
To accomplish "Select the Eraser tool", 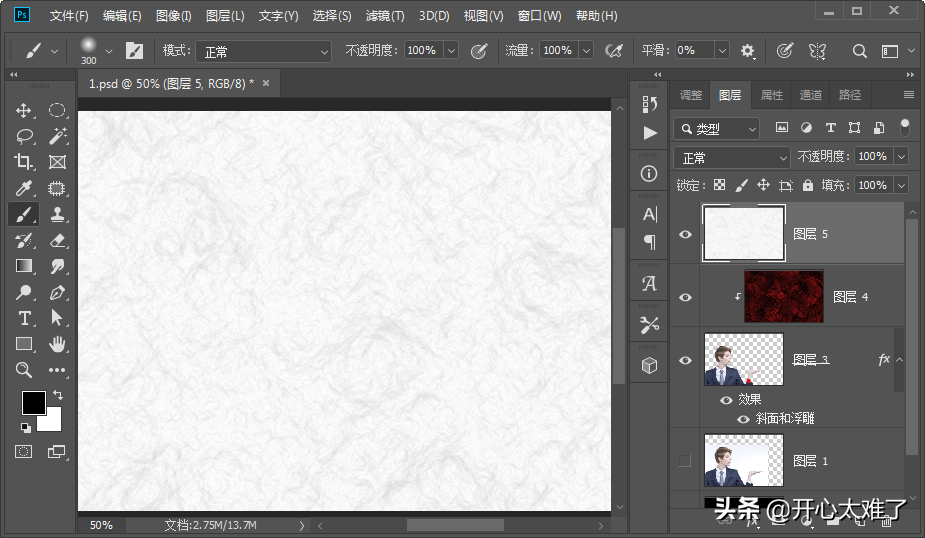I will click(57, 240).
